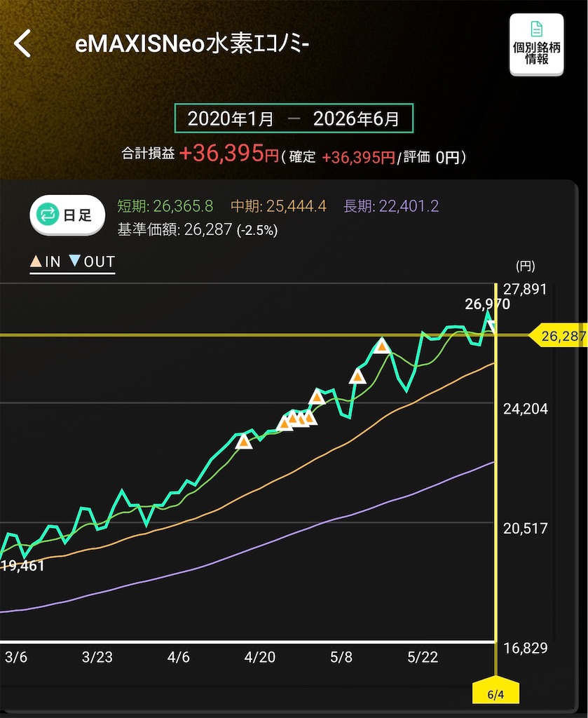Image resolution: width=588 pixels, height=718 pixels.
Task: Tap the 19,461 low price label
Action: (22, 566)
